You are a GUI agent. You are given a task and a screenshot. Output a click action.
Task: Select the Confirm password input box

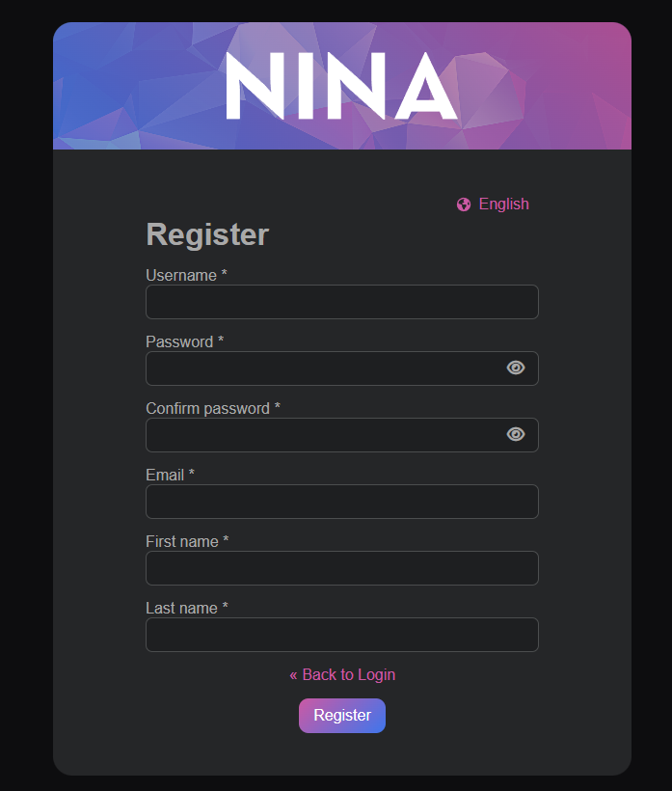323,435
